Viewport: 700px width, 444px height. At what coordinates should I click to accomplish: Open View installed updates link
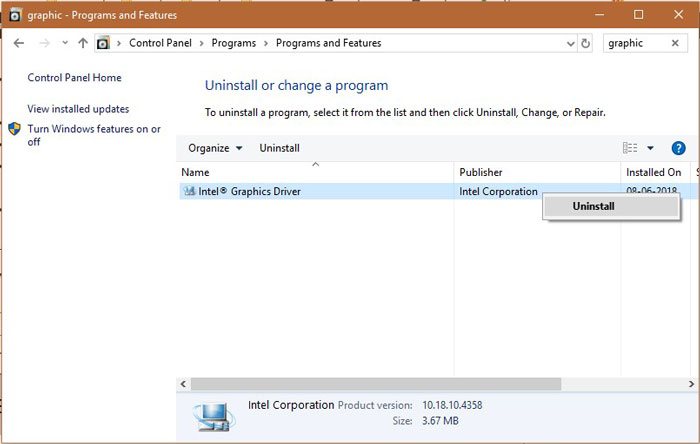click(78, 109)
